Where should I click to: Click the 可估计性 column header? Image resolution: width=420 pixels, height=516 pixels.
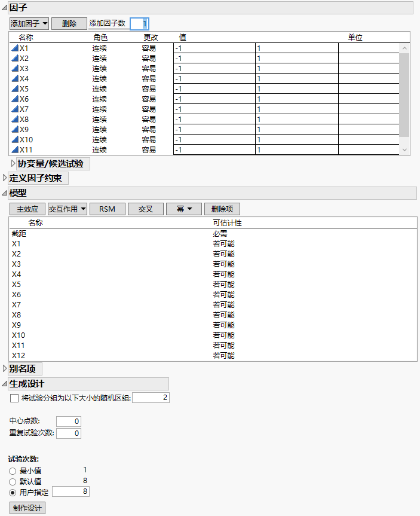coord(227,223)
